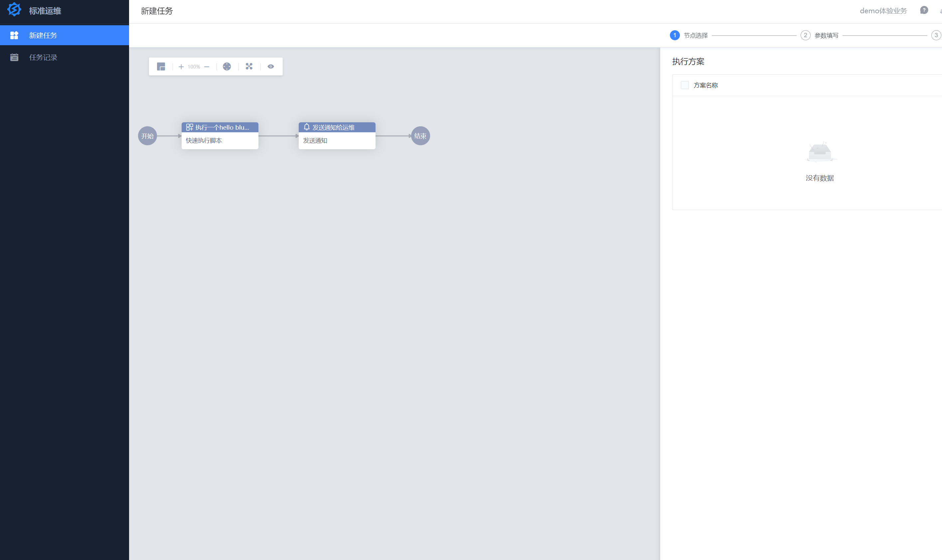Toggle the canvas minimap thumbnail icon

click(161, 67)
